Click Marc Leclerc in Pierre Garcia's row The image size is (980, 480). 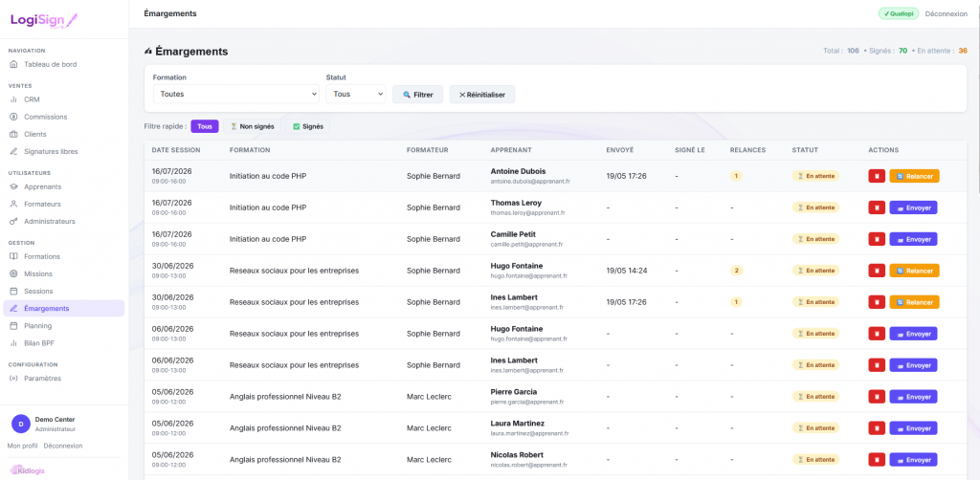coord(429,397)
